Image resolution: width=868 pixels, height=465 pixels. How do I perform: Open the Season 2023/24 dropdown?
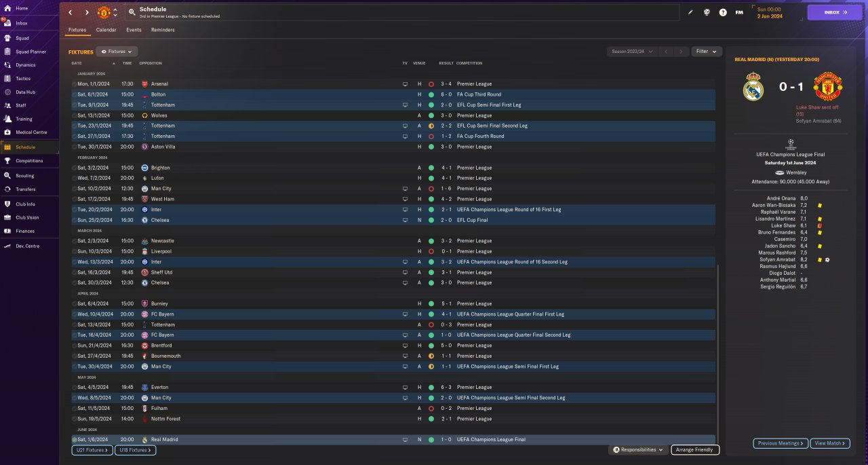pos(632,52)
